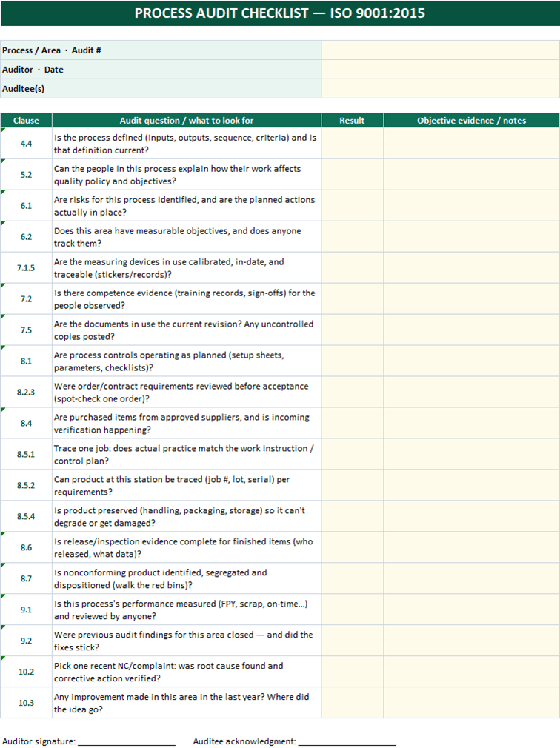Click clause cell 7.1.5

26,267
